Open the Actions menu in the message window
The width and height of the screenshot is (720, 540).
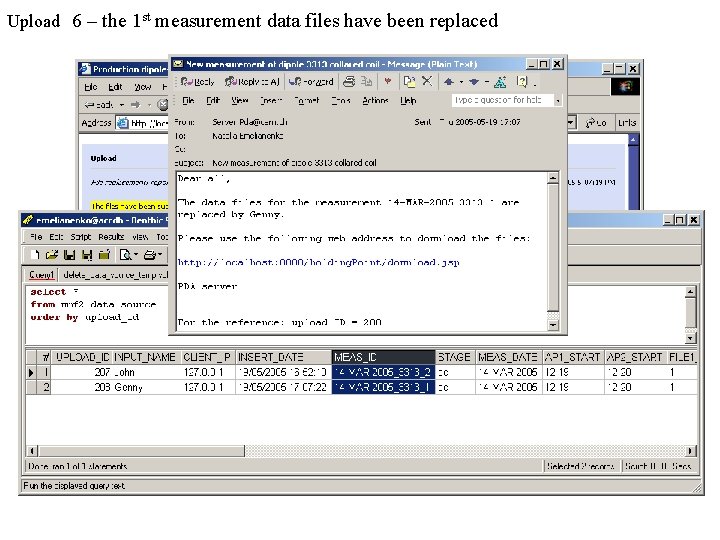[x=375, y=100]
